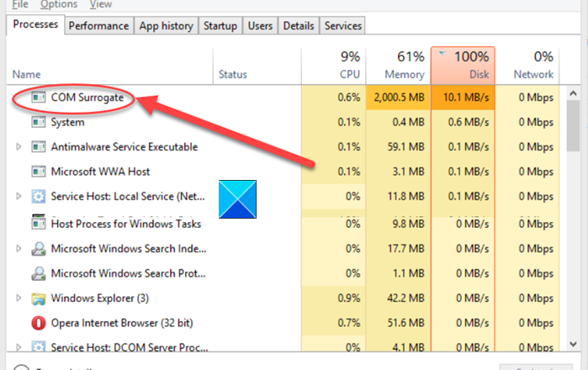Click the System process icon
588x370 pixels.
pos(38,122)
